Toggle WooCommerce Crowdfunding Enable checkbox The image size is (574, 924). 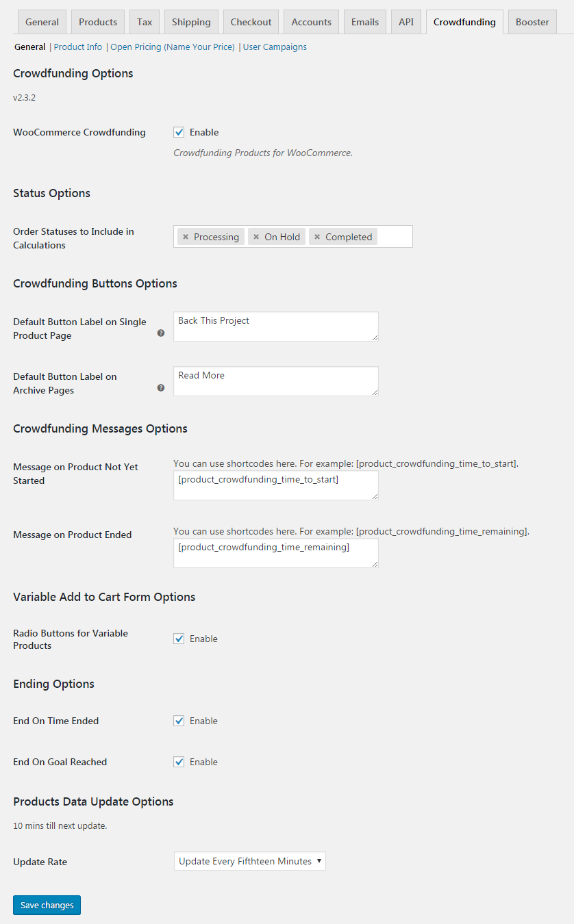point(179,132)
